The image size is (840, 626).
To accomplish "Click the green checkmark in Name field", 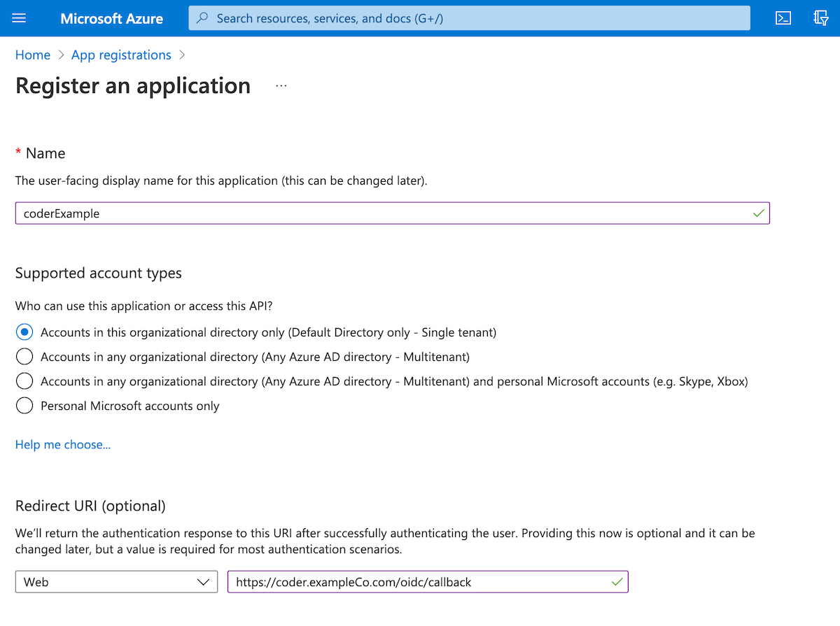I will tap(758, 213).
